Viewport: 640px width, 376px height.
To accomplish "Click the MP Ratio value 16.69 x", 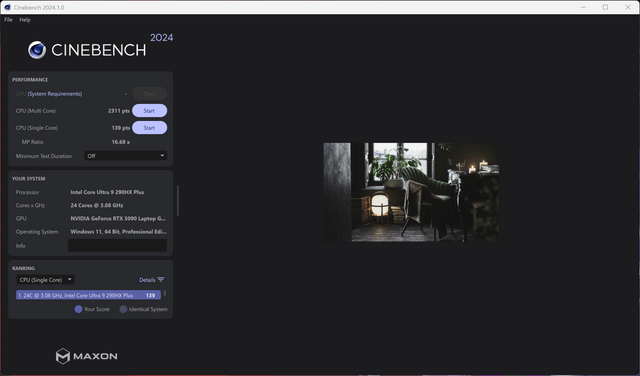I will [x=121, y=142].
